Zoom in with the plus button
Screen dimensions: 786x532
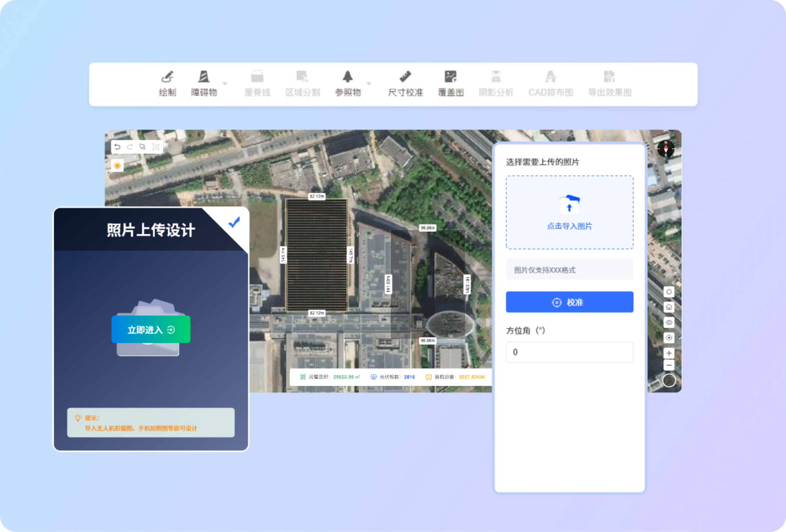point(669,353)
